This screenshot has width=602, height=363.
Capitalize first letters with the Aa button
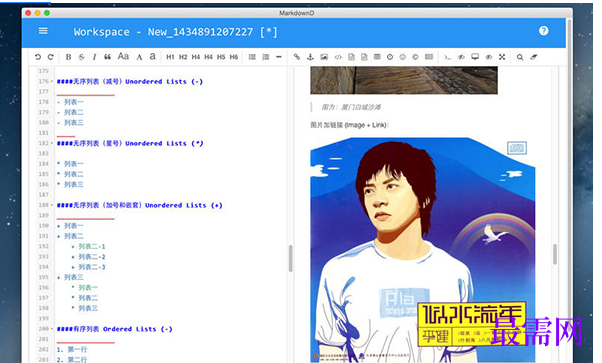coord(123,56)
